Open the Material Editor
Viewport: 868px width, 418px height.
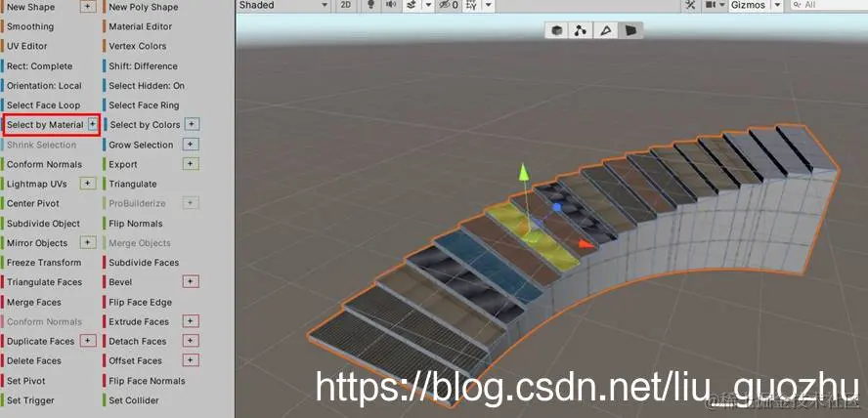point(140,26)
